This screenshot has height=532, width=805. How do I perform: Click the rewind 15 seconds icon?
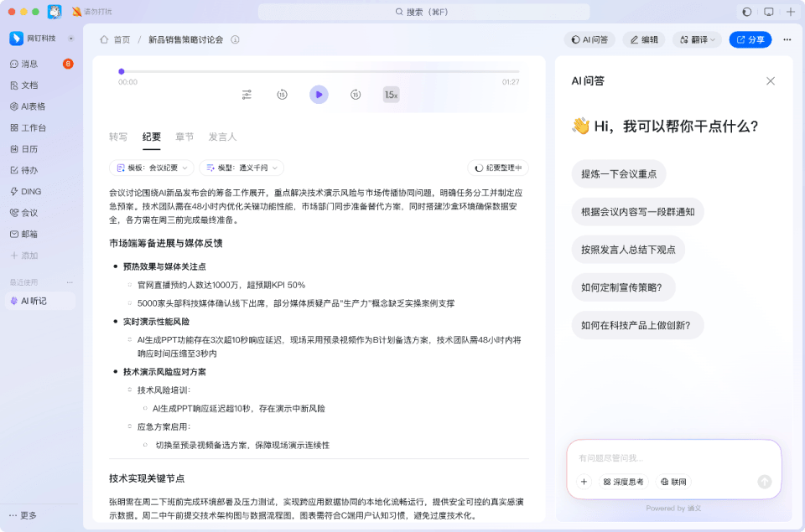click(283, 95)
